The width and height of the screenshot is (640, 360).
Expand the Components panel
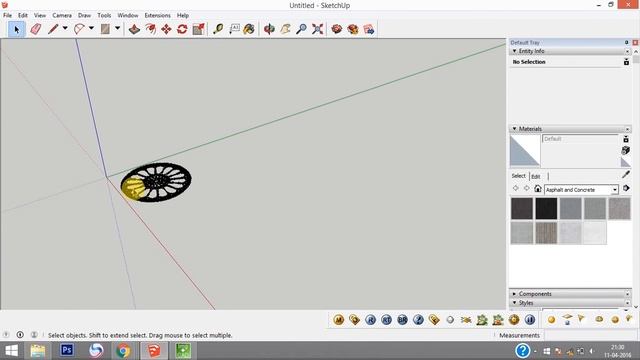[514, 294]
